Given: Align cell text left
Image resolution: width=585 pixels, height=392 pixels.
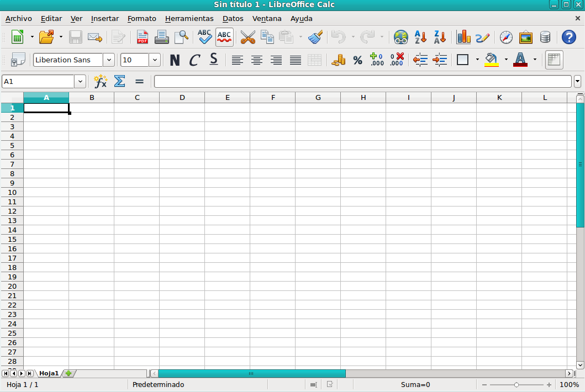Looking at the screenshot, I should tap(238, 60).
